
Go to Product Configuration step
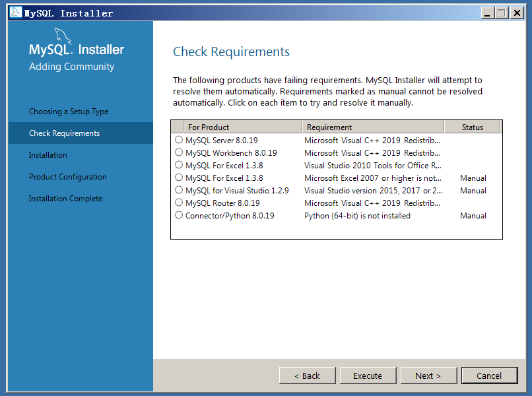tap(68, 177)
